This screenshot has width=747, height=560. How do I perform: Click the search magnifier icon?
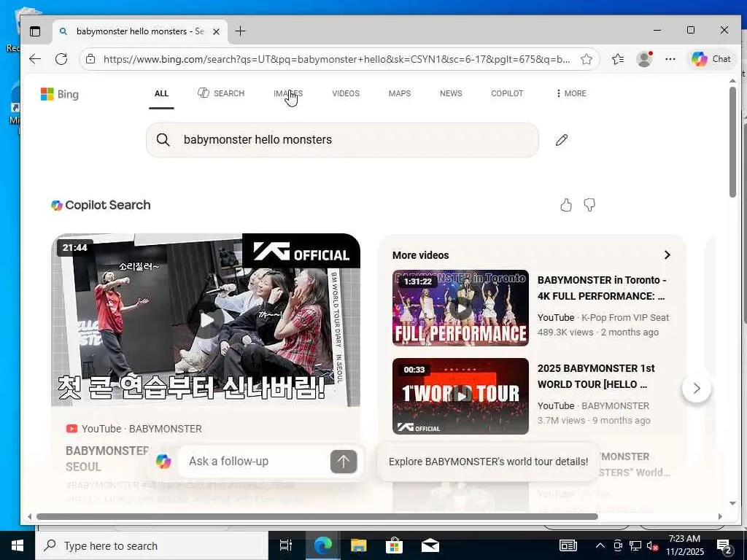pyautogui.click(x=163, y=139)
